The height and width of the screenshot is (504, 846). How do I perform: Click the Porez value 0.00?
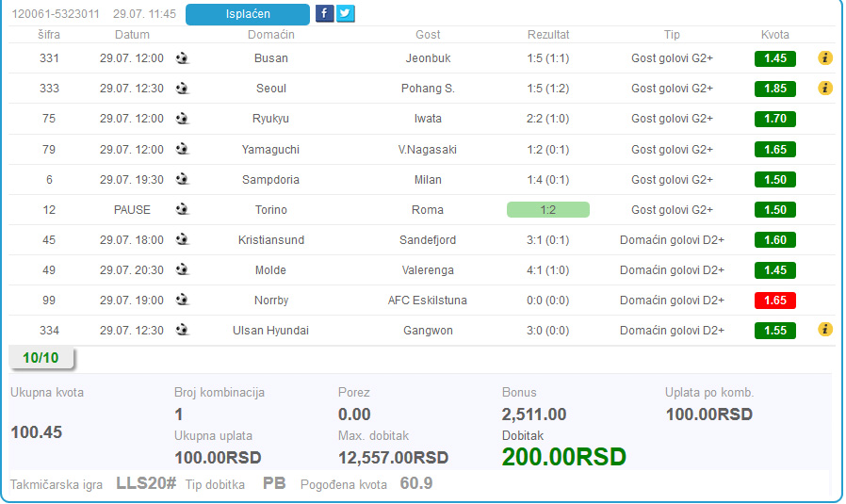(x=354, y=415)
